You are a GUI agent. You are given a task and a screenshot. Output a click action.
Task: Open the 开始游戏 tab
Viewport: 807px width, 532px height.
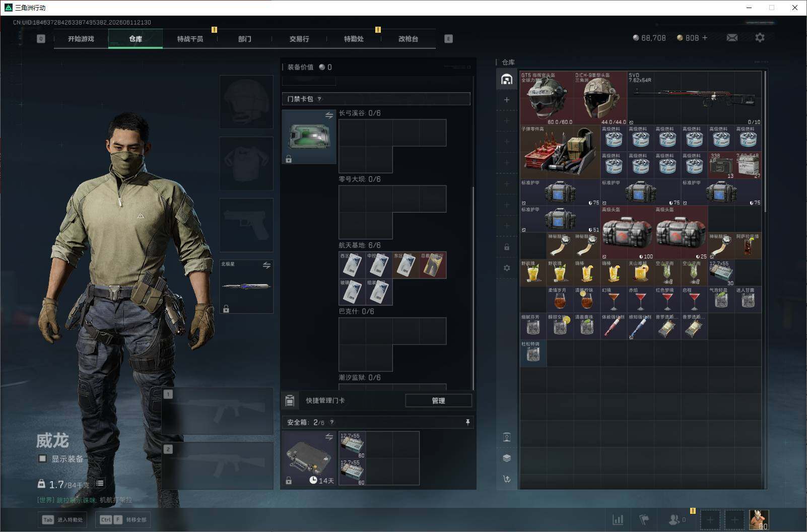81,39
